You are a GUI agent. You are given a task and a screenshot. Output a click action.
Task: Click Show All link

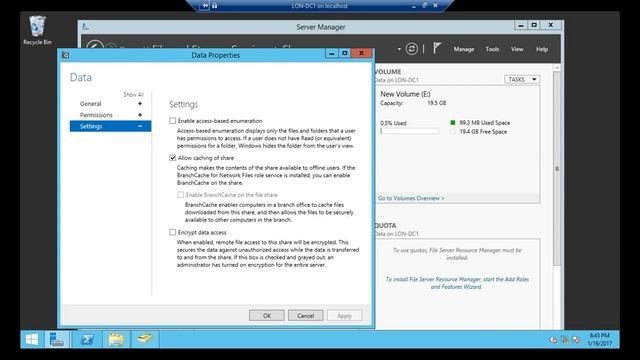pos(133,94)
